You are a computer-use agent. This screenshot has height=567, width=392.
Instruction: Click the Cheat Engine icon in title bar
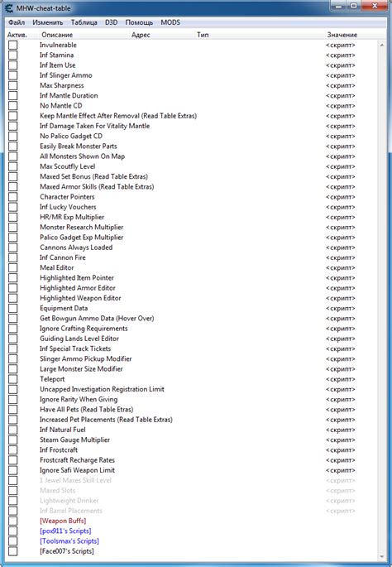tap(9, 7)
